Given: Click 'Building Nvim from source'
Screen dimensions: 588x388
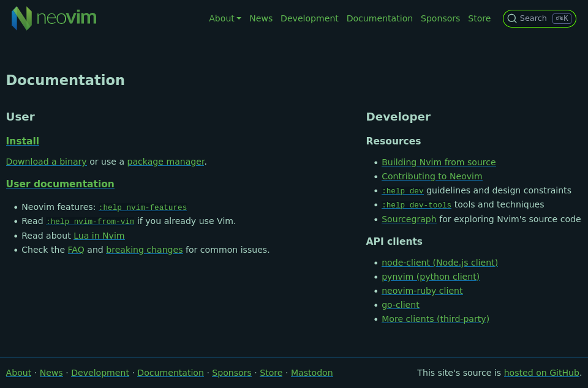Looking at the screenshot, I should click(x=439, y=162).
